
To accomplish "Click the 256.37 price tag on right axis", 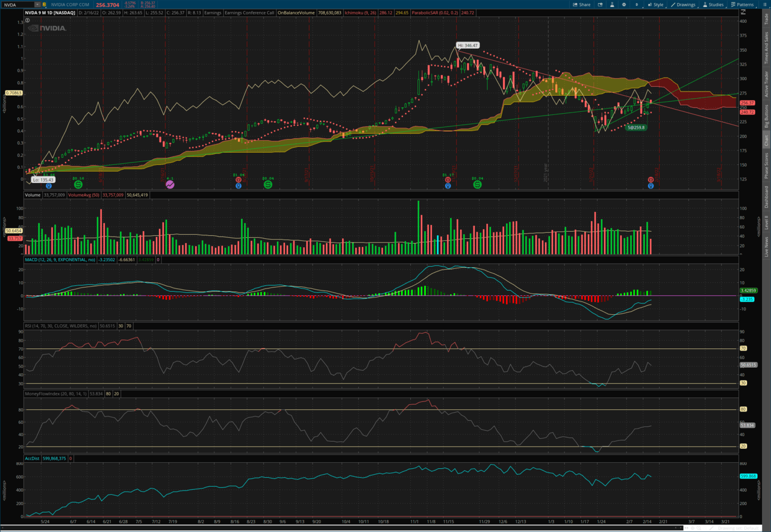I will 748,103.
